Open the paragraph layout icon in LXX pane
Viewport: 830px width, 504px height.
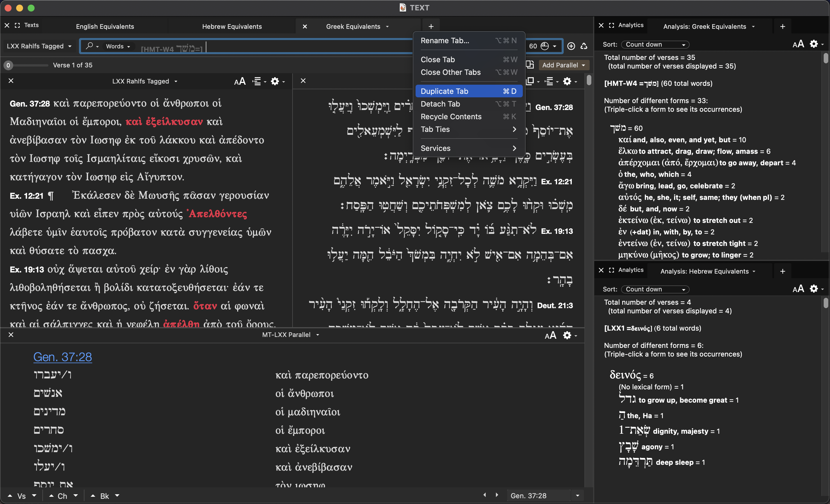[x=257, y=81]
